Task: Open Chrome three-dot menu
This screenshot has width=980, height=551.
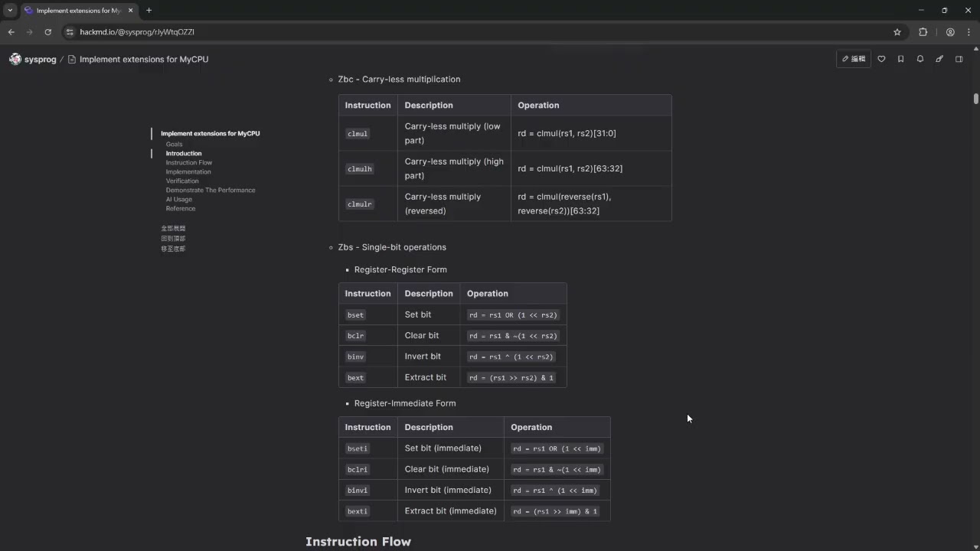Action: (x=968, y=32)
